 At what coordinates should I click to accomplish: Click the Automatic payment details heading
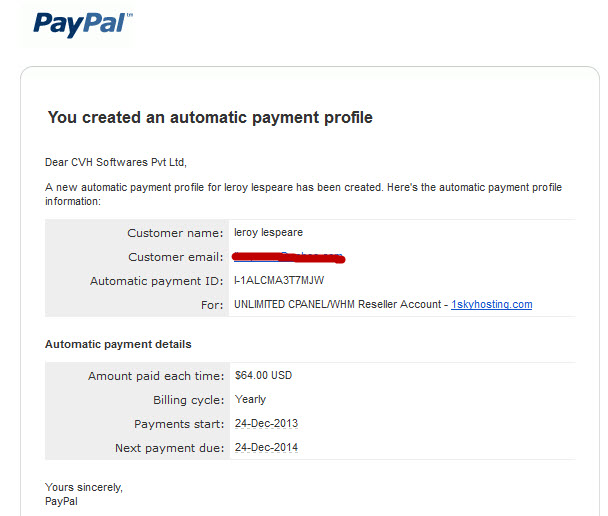pyautogui.click(x=118, y=344)
